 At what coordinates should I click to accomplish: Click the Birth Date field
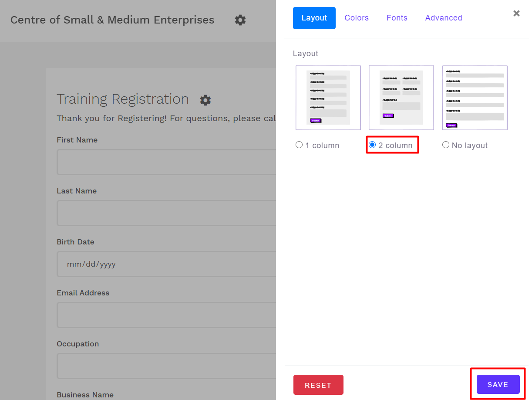pos(166,264)
